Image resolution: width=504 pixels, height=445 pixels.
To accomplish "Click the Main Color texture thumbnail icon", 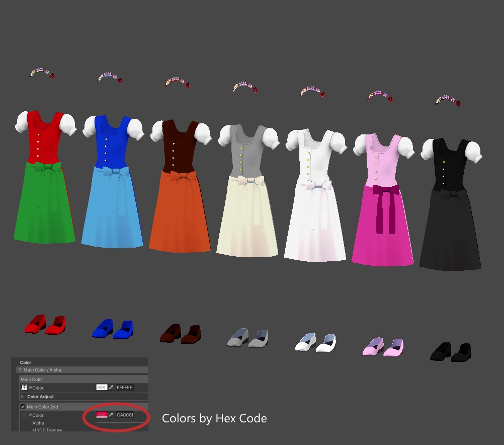I will point(24,388).
